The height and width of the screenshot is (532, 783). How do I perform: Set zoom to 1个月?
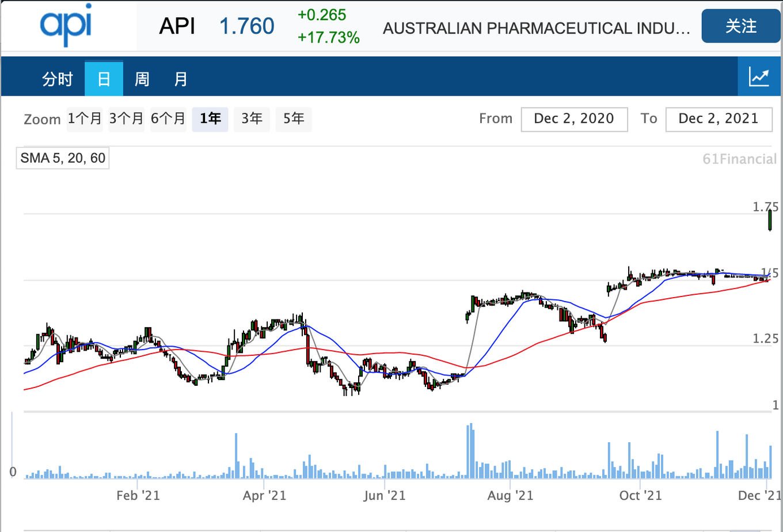85,119
